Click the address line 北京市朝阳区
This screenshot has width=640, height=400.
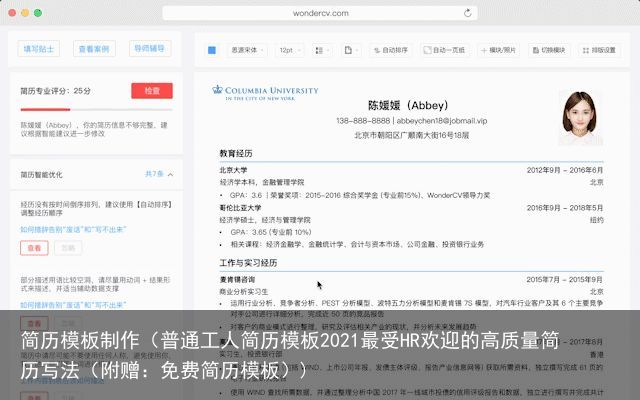(x=411, y=135)
